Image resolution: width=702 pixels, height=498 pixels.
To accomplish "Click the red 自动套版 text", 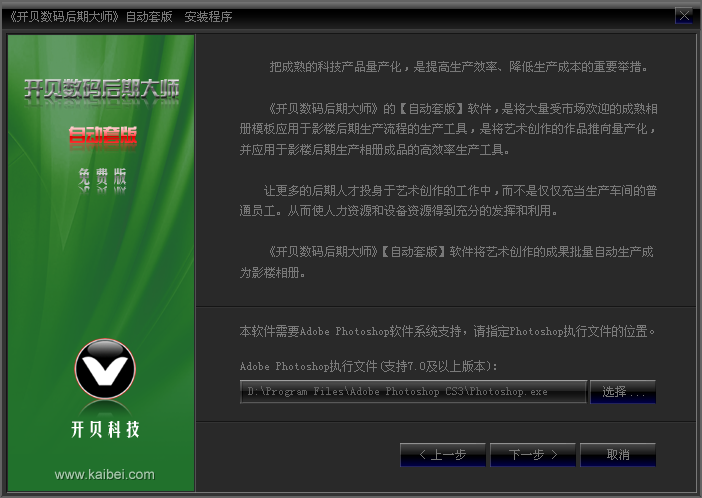I will click(103, 134).
